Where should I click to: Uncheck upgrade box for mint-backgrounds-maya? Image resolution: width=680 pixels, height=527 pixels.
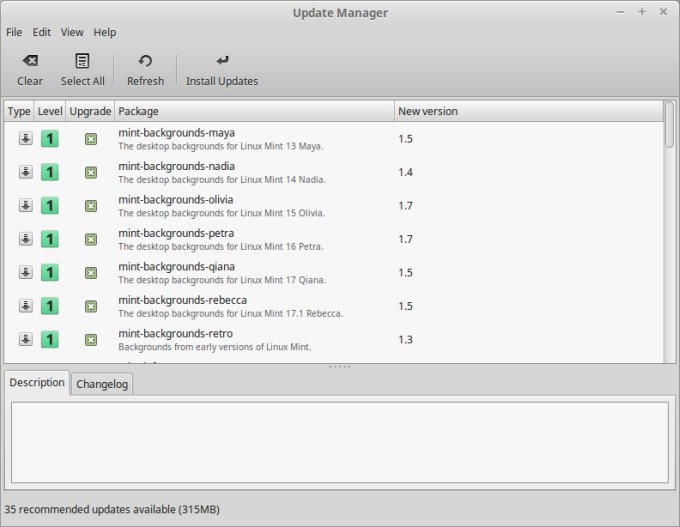pyautogui.click(x=91, y=139)
